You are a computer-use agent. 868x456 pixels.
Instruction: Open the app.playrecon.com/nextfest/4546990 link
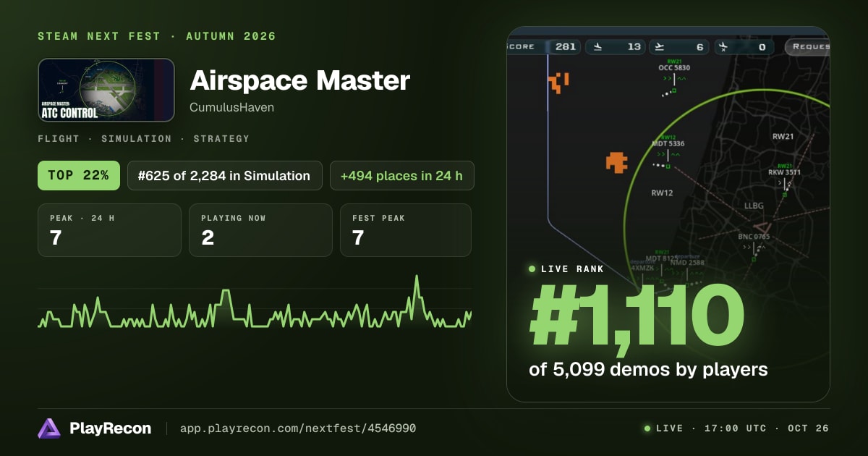tap(298, 428)
